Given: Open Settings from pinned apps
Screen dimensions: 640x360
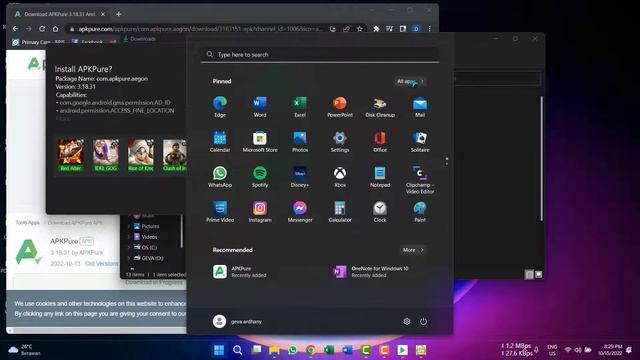Looking at the screenshot, I should click(340, 142).
